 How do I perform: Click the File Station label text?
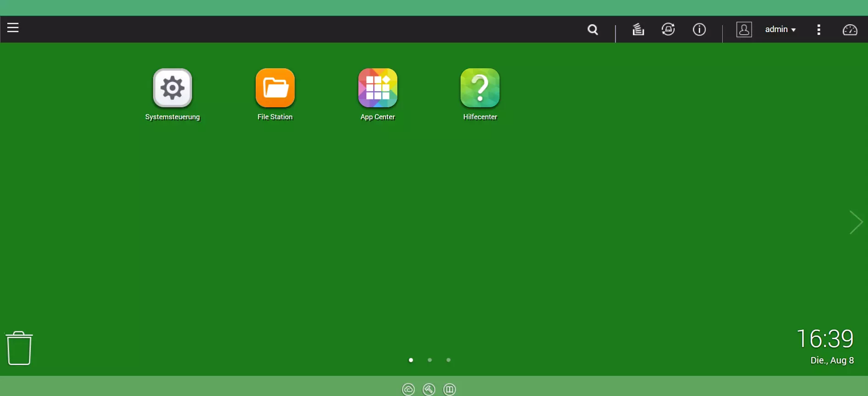[x=275, y=117]
